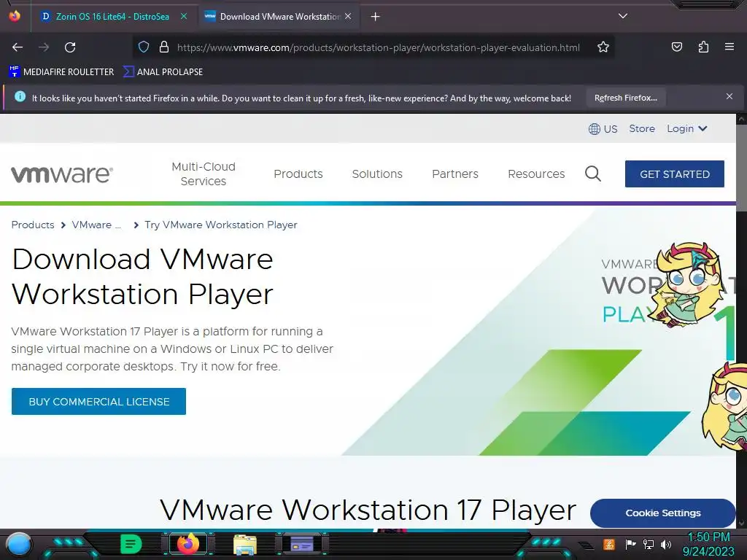This screenshot has width=747, height=560.
Task: Reload the current page
Action: pyautogui.click(x=70, y=47)
